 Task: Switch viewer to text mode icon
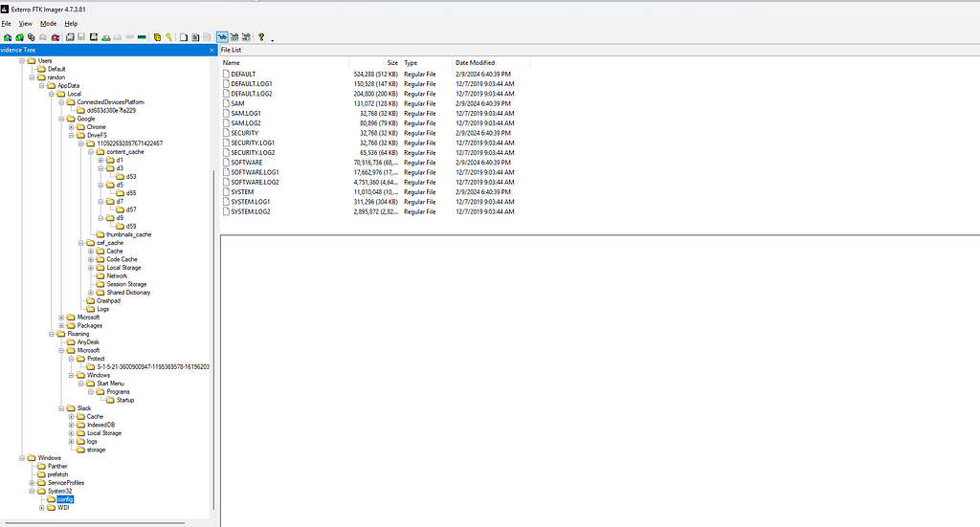pyautogui.click(x=234, y=37)
